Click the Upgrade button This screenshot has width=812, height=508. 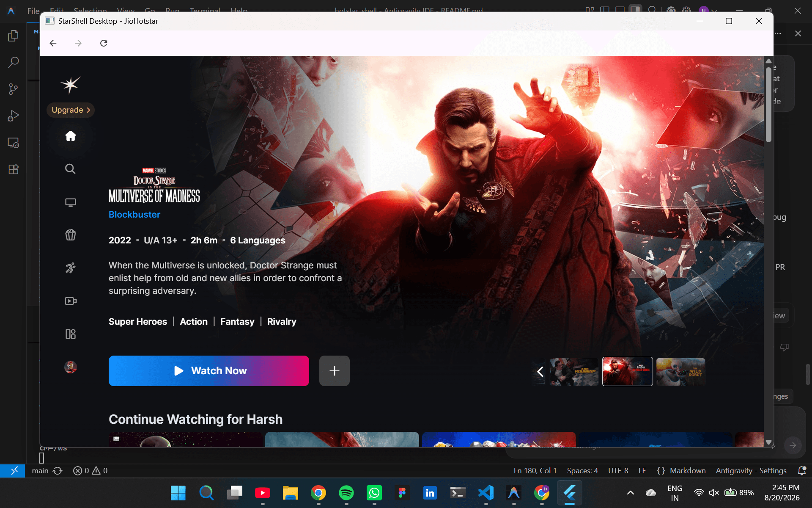pyautogui.click(x=71, y=110)
